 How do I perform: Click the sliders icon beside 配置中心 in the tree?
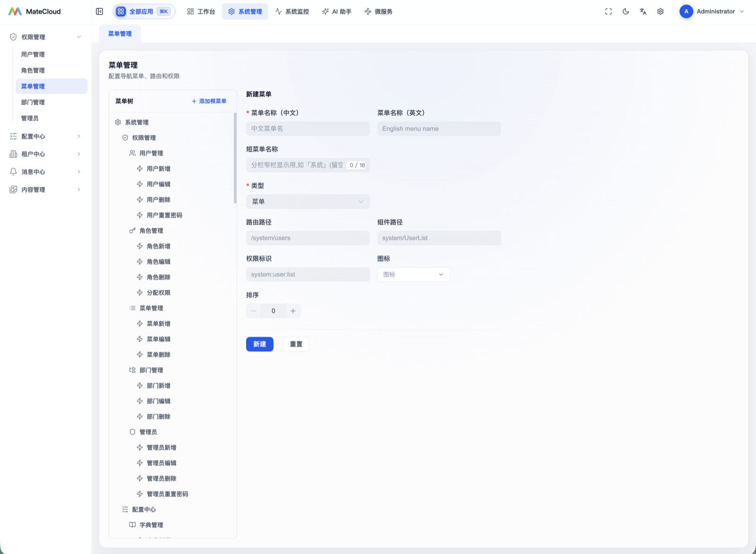pyautogui.click(x=125, y=510)
